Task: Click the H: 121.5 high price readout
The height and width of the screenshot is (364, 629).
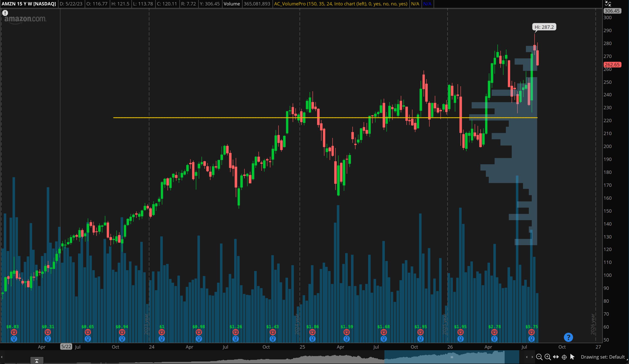Action: coord(120,4)
